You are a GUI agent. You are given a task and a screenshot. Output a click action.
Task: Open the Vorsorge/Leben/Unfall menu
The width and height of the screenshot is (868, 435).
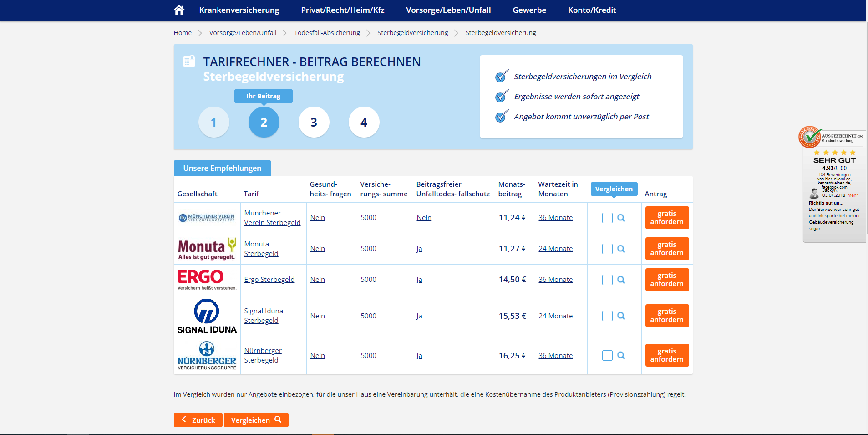click(x=448, y=10)
